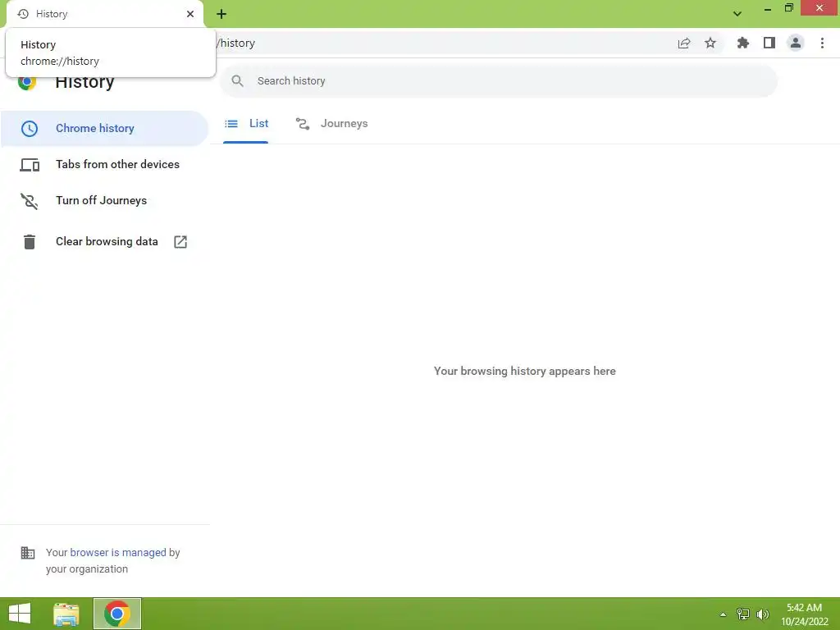Bookmark this page with the star icon
This screenshot has width=840, height=630.
pos(710,43)
